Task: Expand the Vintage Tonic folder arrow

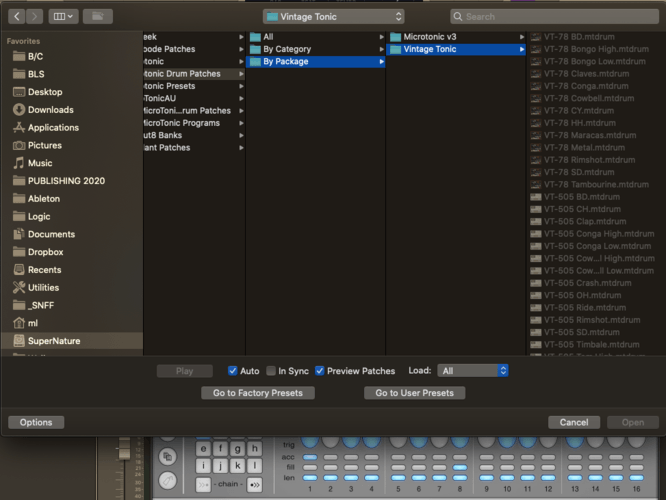Action: [x=522, y=49]
